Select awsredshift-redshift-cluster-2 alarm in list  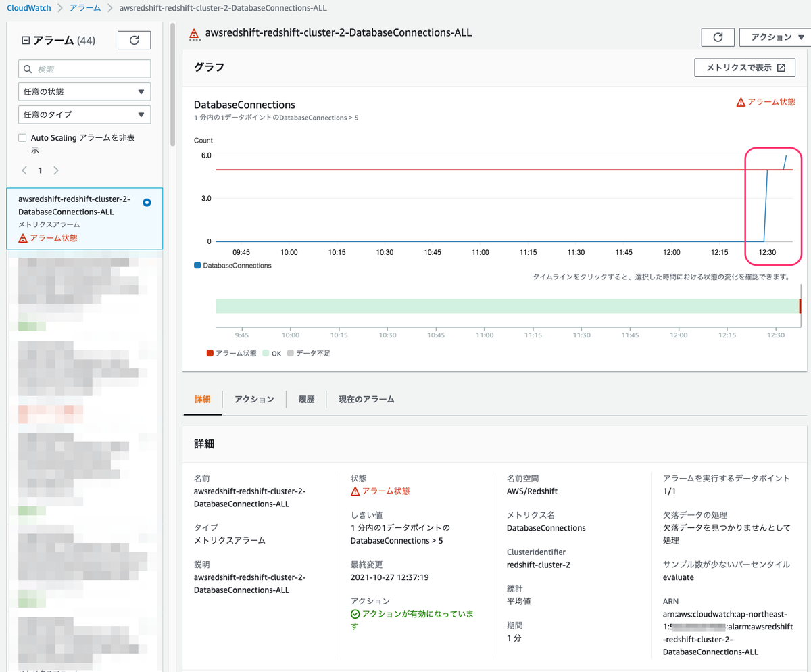(84, 218)
